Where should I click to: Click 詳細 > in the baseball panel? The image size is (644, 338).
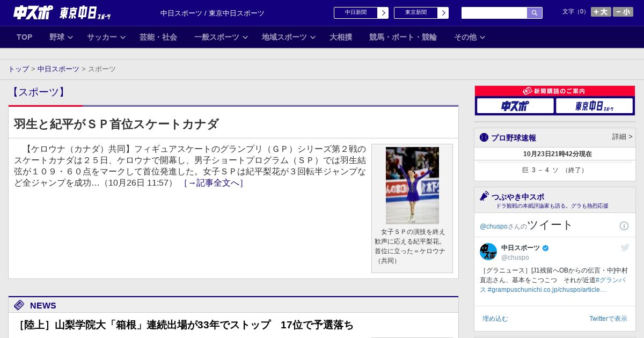[623, 137]
